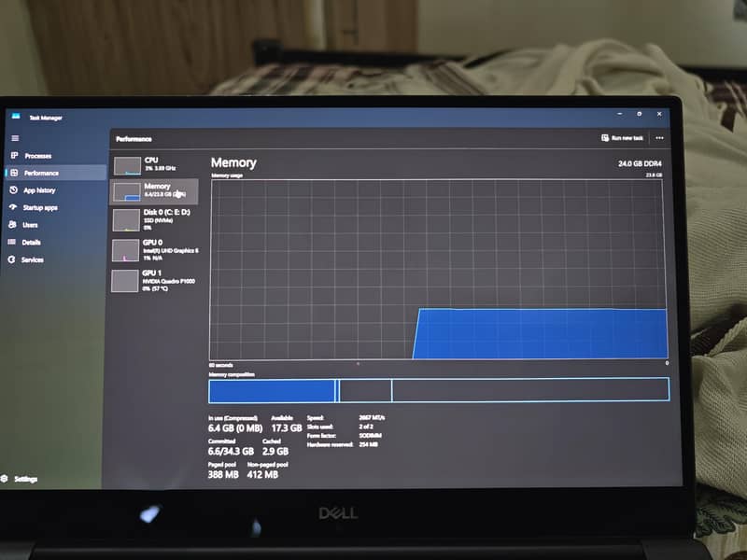Screen dimensions: 747x560
Task: Click the Committed value 6.6/34.3 GB
Action: click(231, 451)
